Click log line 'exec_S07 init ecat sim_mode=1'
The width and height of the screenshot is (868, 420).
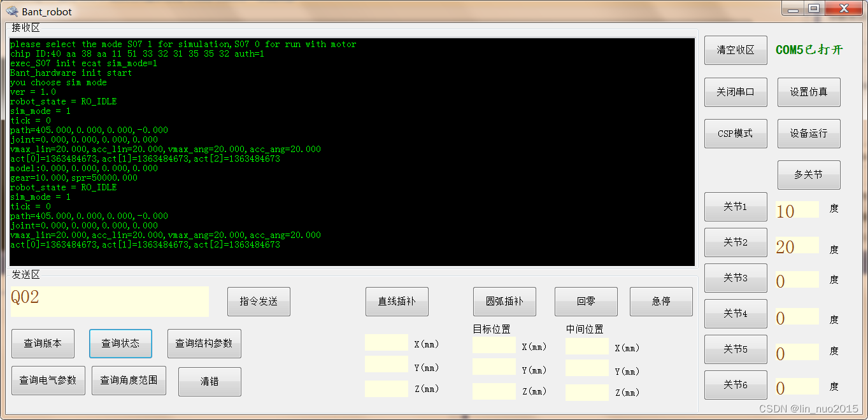click(x=84, y=64)
